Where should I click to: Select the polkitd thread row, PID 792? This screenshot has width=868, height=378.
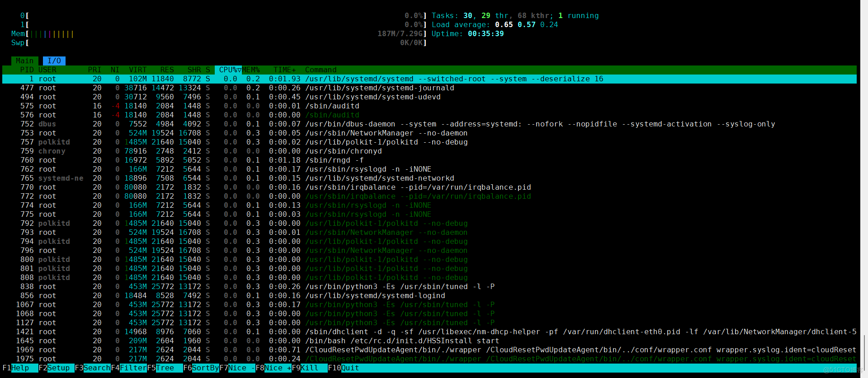[x=429, y=224]
